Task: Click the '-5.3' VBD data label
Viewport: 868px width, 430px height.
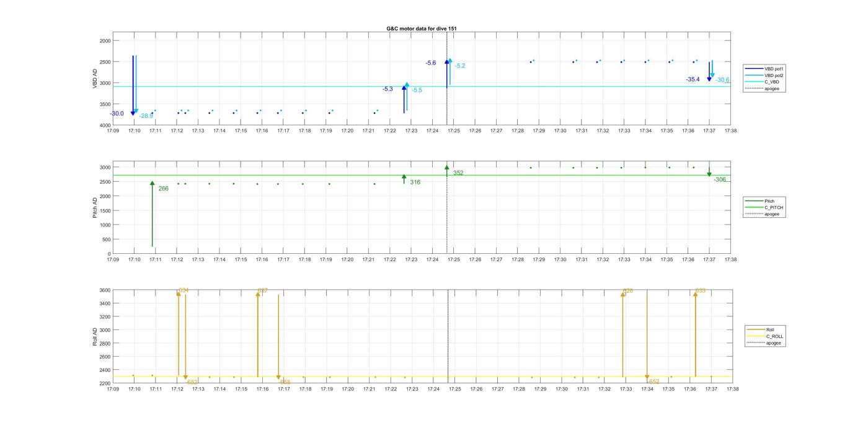Action: click(387, 89)
